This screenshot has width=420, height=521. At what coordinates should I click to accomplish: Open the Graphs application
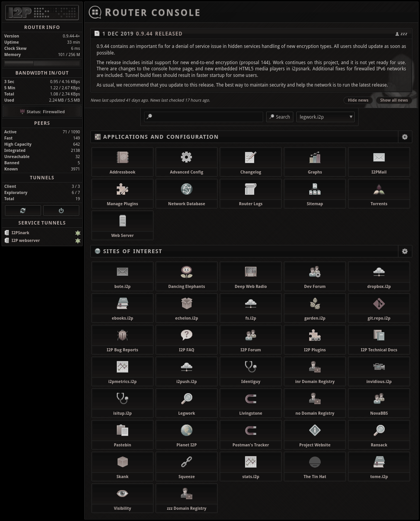pyautogui.click(x=315, y=162)
